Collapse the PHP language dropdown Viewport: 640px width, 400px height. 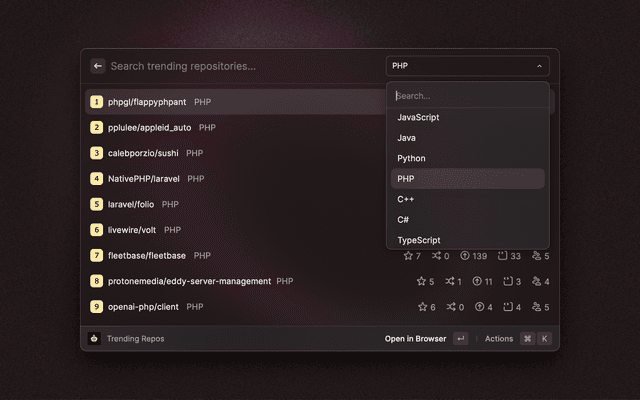467,66
